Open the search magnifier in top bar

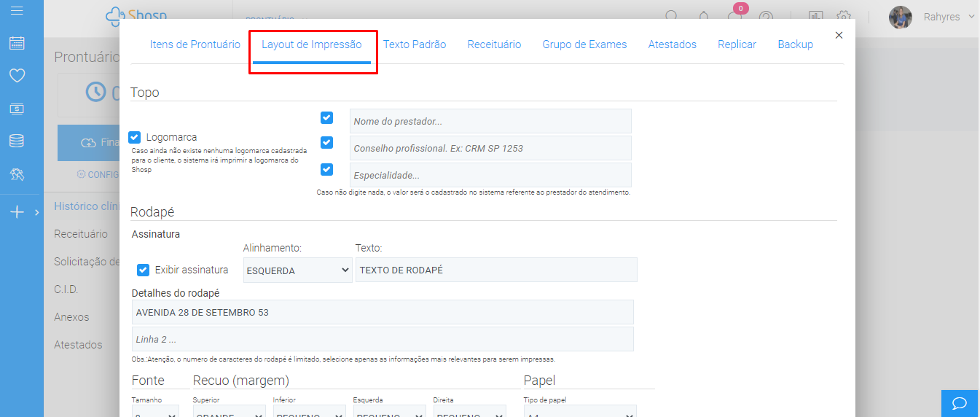click(672, 16)
